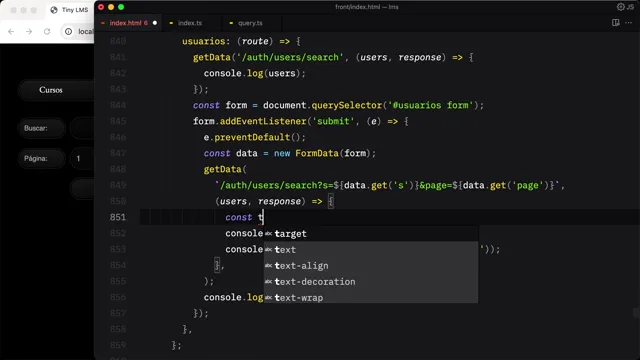Image resolution: width=640 pixels, height=360 pixels.
Task: Choose 'text-align' from the suggestions
Action: point(371,265)
